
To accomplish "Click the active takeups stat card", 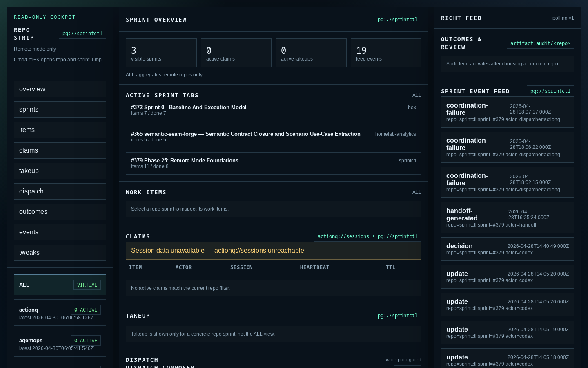I will [x=311, y=53].
